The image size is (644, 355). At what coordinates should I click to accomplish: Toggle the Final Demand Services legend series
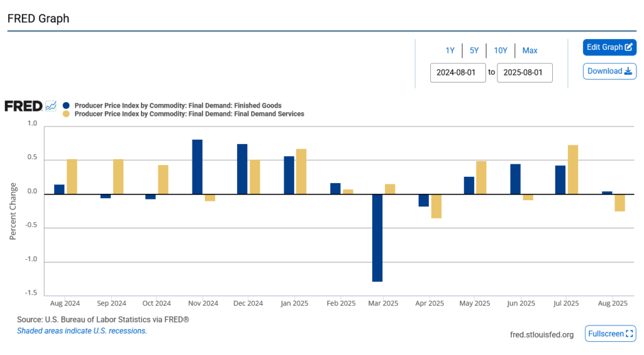coord(189,114)
